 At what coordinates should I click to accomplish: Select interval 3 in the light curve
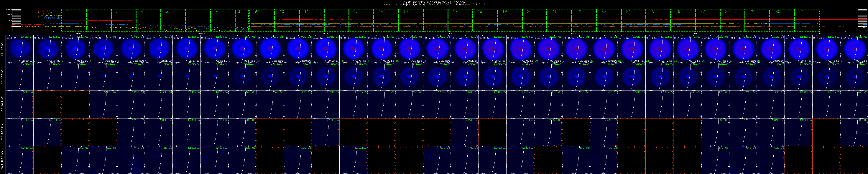tap(124, 21)
